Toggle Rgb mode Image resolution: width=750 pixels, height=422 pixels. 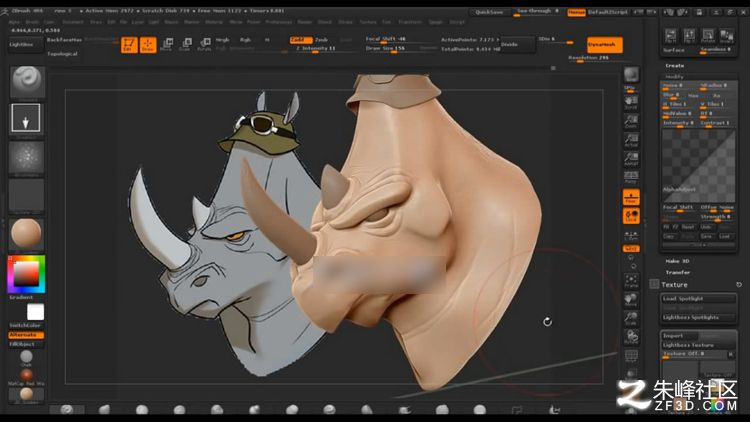(245, 40)
